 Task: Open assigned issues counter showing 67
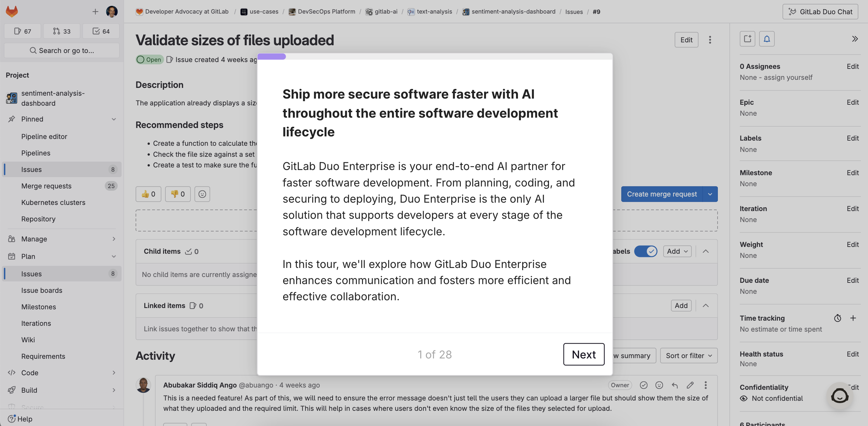(23, 31)
